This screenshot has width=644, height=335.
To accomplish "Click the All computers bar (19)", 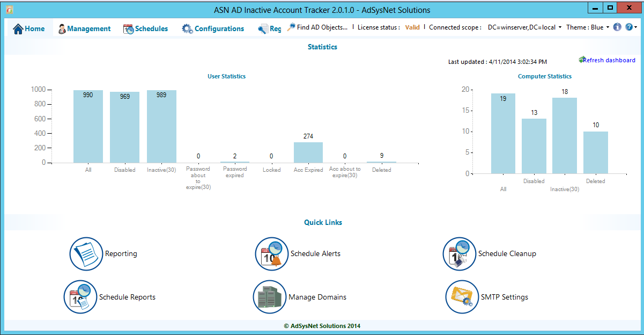I will (x=503, y=133).
